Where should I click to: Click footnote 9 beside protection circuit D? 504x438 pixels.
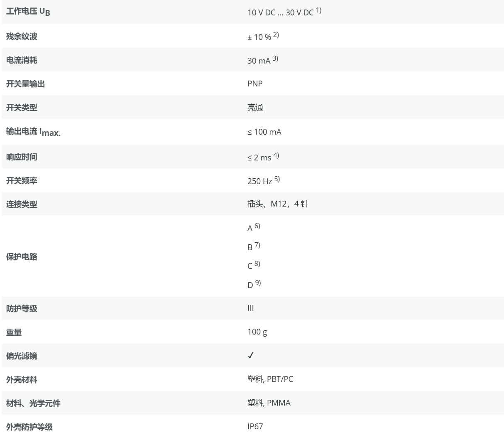click(x=258, y=283)
